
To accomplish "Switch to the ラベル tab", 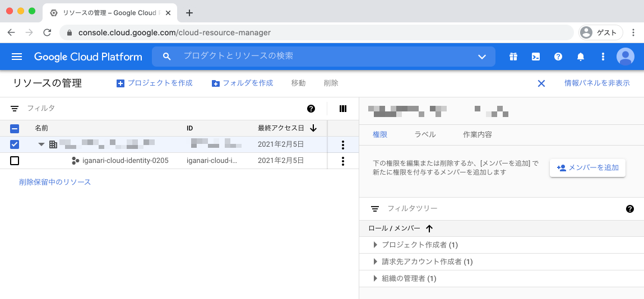I will tap(425, 134).
